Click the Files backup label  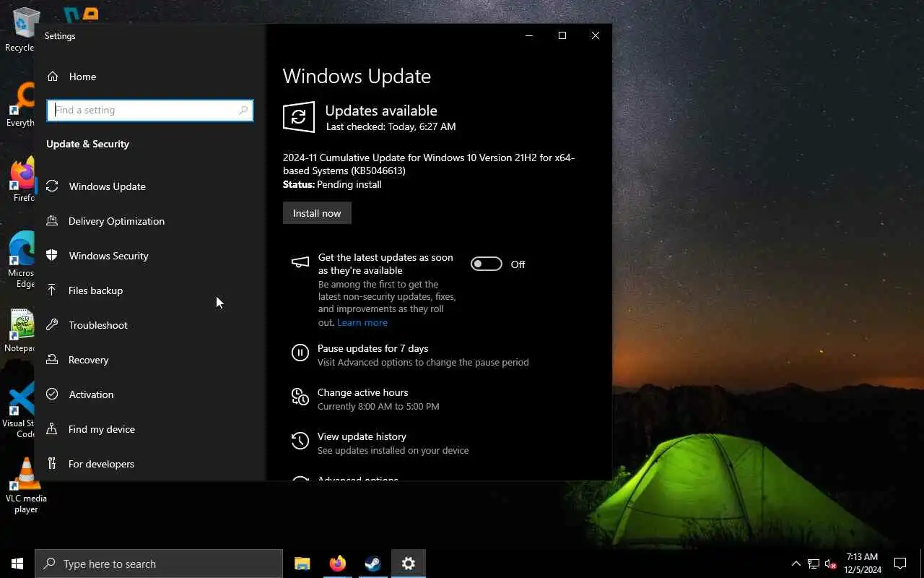click(95, 290)
